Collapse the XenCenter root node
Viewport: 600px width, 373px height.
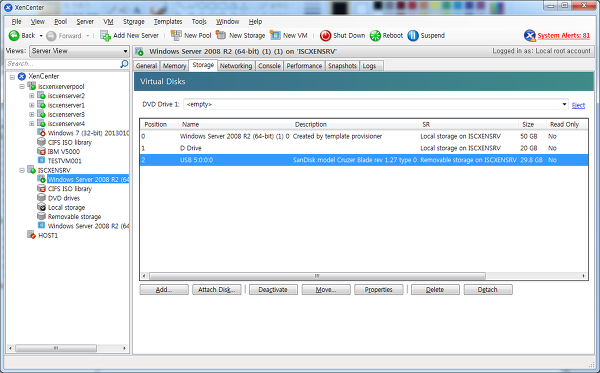click(x=12, y=77)
